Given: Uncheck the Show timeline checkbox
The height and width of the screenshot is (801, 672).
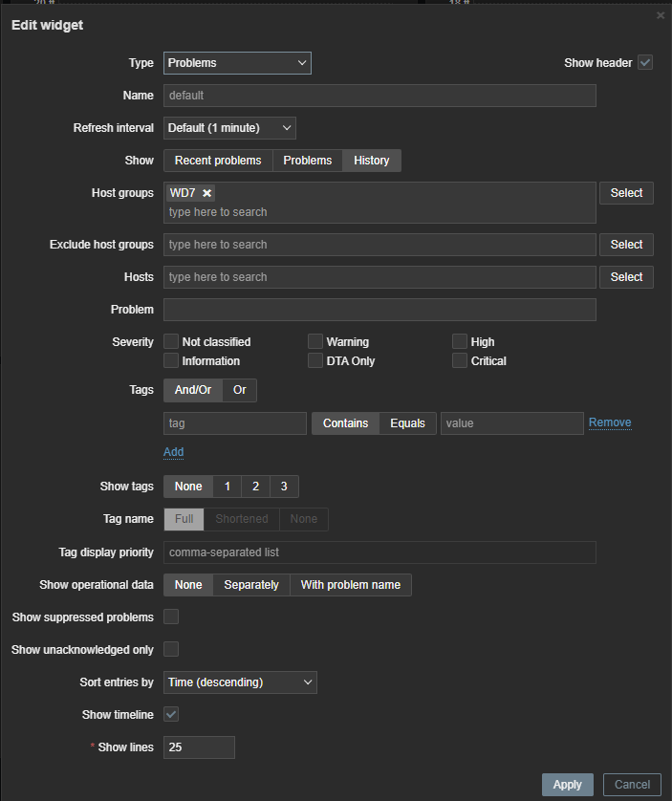Looking at the screenshot, I should coord(171,715).
